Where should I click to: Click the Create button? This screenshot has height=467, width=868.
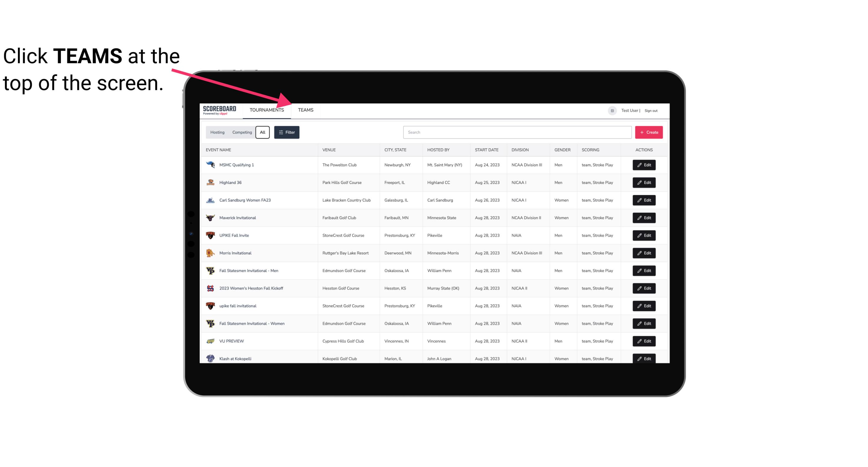pyautogui.click(x=648, y=132)
